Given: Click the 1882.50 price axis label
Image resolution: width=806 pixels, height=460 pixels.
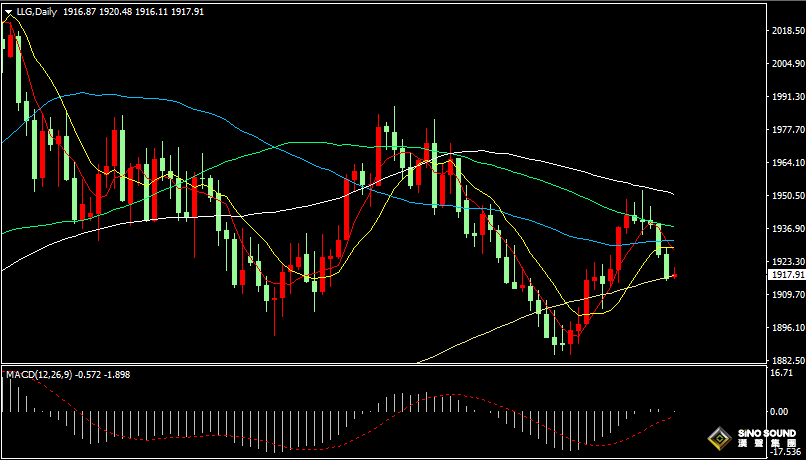Looking at the screenshot, I should (785, 360).
